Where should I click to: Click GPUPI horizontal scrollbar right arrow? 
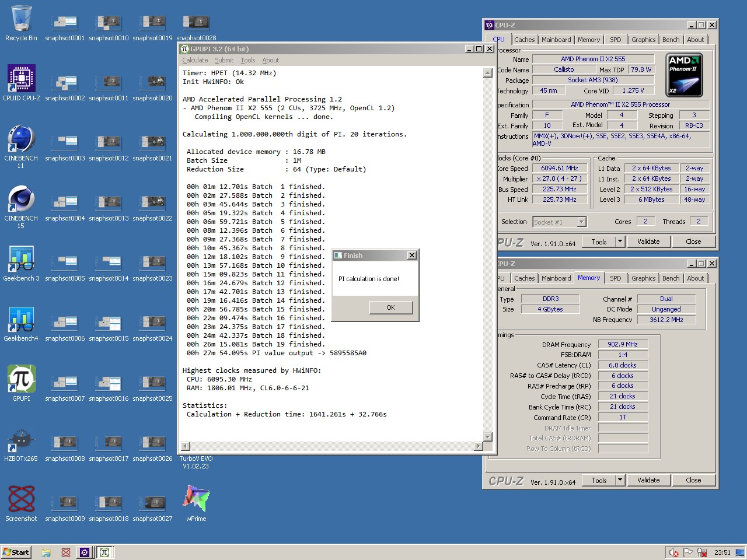478,446
